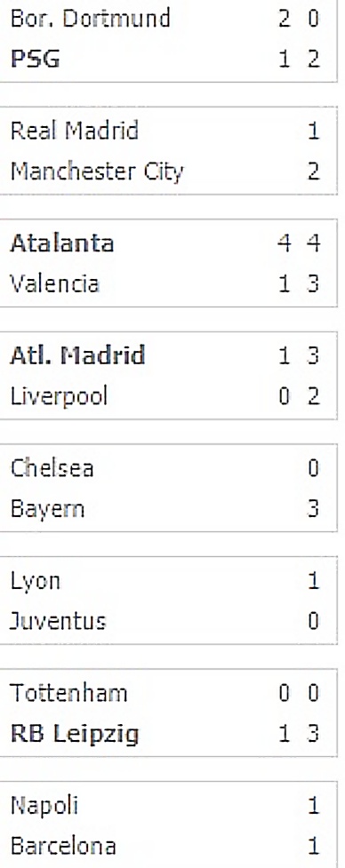Viewport: 345px width, 868px height.
Task: Click Atalanta's second leg score of 4
Action: 314,243
